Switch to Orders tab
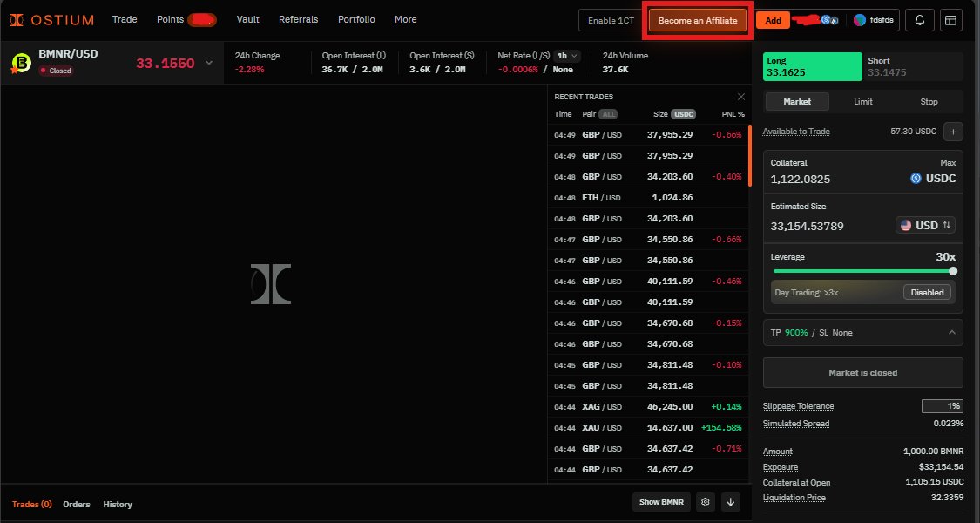 coord(77,504)
